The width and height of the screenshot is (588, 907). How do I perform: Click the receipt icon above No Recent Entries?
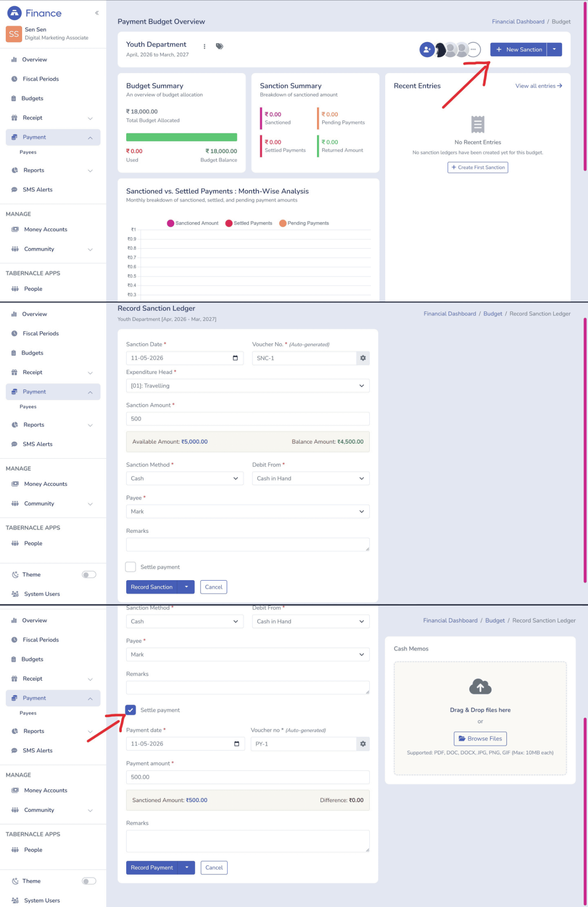(x=478, y=124)
